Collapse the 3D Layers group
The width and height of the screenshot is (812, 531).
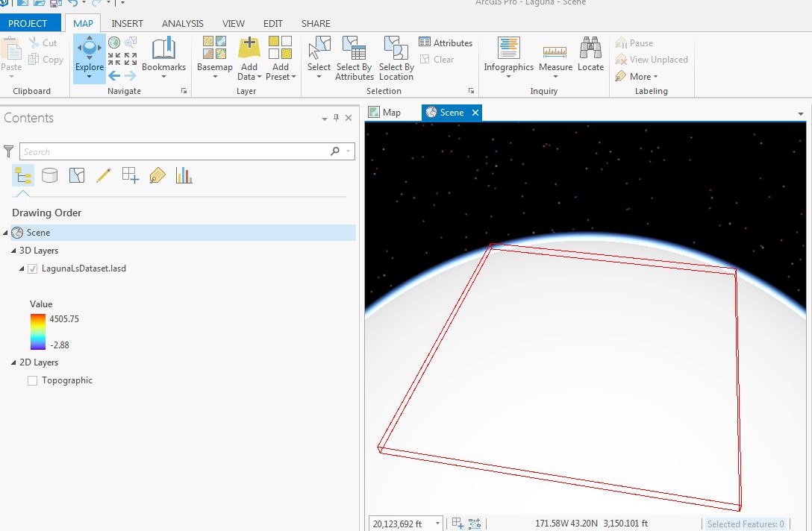13,251
